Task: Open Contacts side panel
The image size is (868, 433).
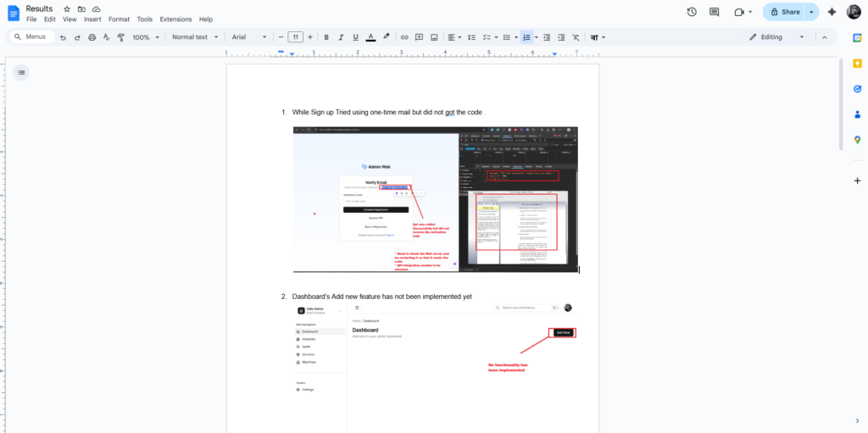Action: click(x=858, y=114)
